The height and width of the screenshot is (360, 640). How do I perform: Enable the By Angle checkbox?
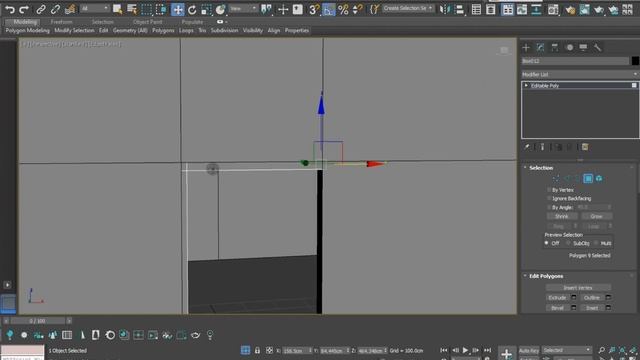pyautogui.click(x=549, y=207)
